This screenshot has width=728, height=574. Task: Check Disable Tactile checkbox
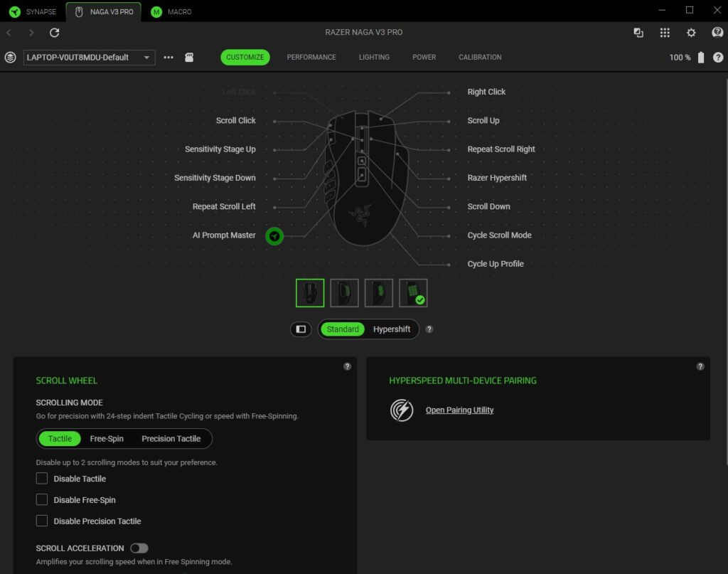pyautogui.click(x=42, y=478)
